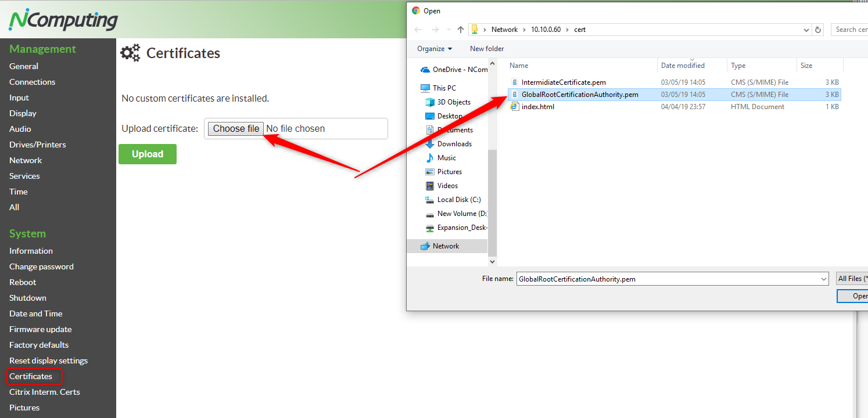
Task: Click New folder in the dialog toolbar
Action: (487, 49)
